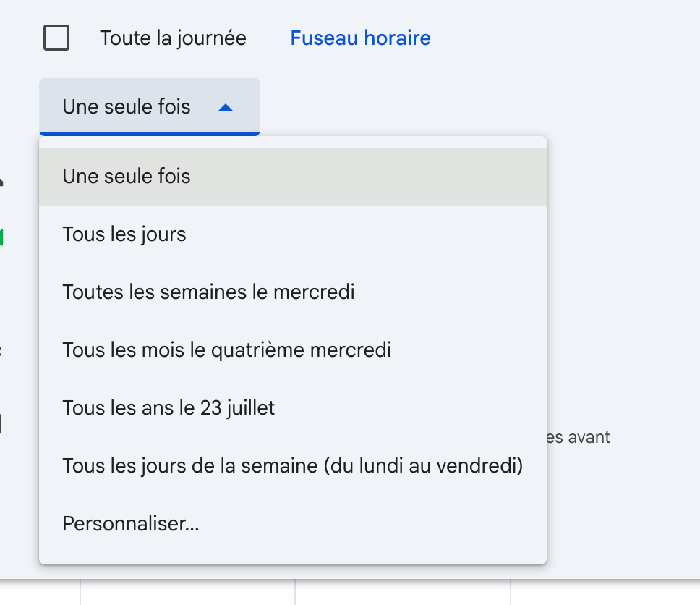This screenshot has height=605, width=700.
Task: Open "Personnaliser..." custom recurrence option
Action: click(x=131, y=524)
